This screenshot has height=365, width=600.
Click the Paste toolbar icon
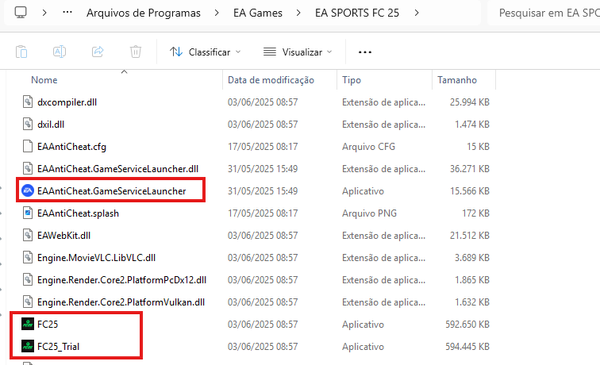pyautogui.click(x=21, y=52)
